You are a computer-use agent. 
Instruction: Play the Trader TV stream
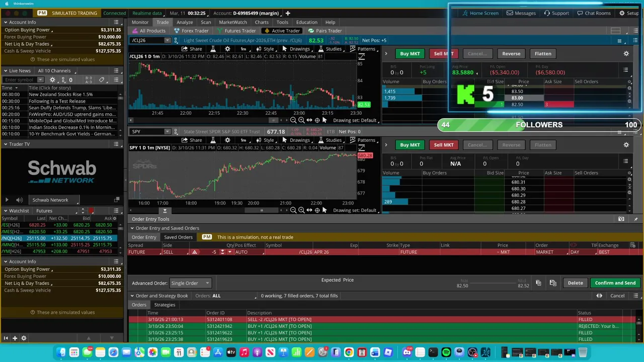(x=7, y=200)
